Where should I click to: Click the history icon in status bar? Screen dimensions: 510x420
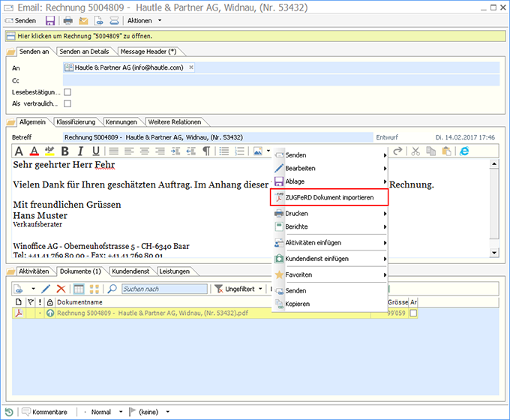click(9, 412)
